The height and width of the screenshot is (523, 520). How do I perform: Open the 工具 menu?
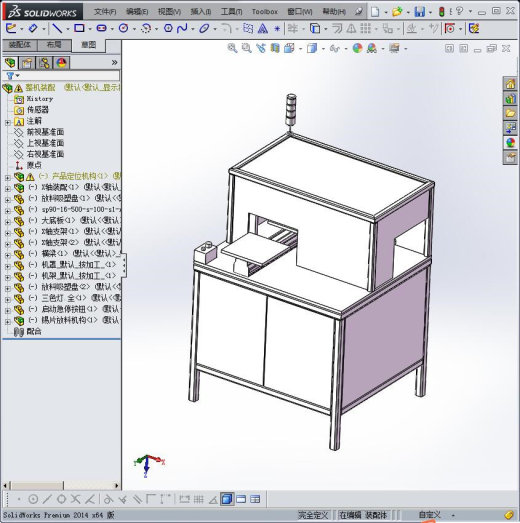point(231,12)
